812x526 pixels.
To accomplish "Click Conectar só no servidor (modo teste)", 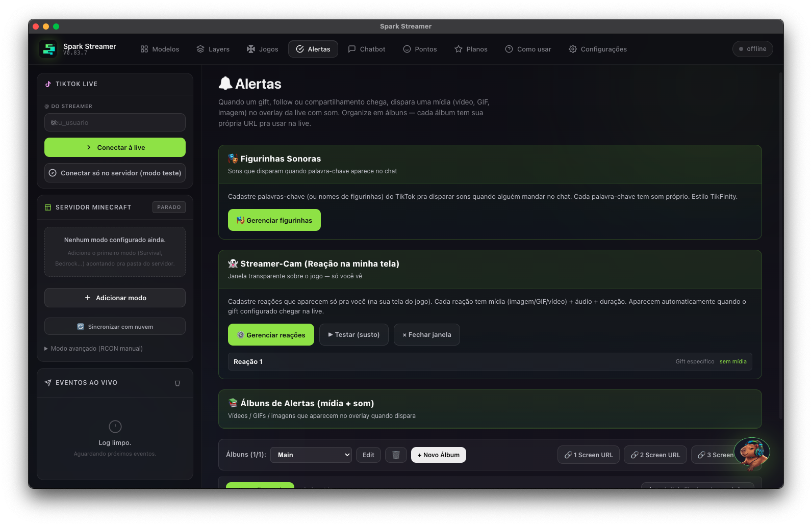I will pos(115,173).
